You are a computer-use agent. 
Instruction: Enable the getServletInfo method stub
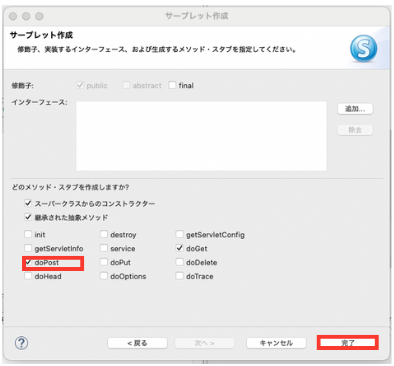tap(28, 248)
